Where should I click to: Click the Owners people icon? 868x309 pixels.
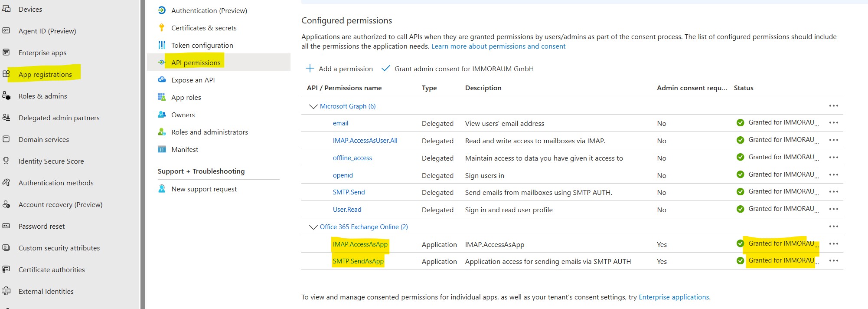point(162,115)
